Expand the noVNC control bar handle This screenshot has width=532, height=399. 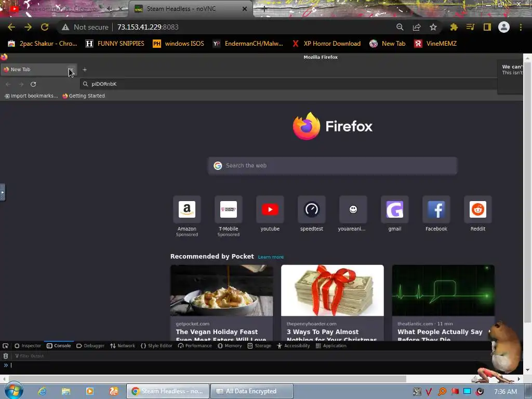(3, 192)
